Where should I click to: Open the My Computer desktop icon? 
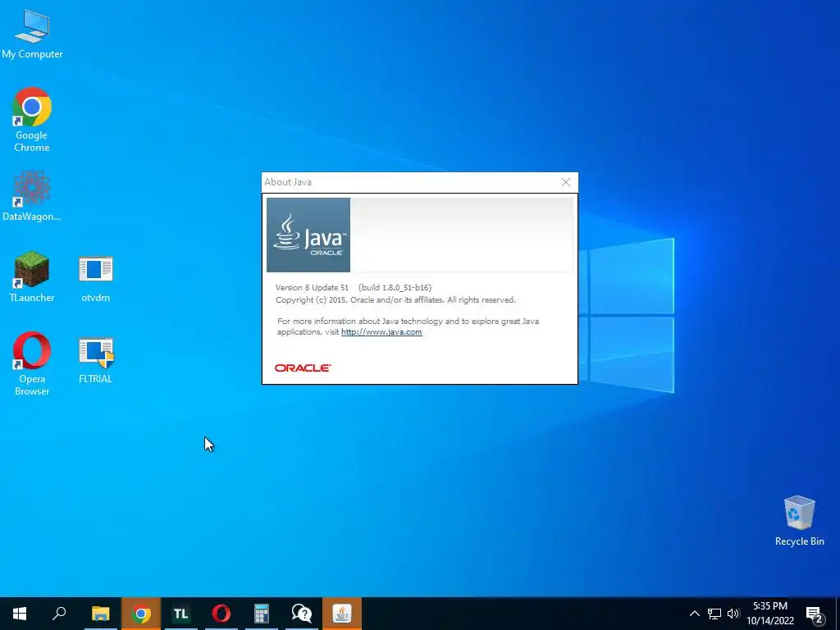[32, 34]
